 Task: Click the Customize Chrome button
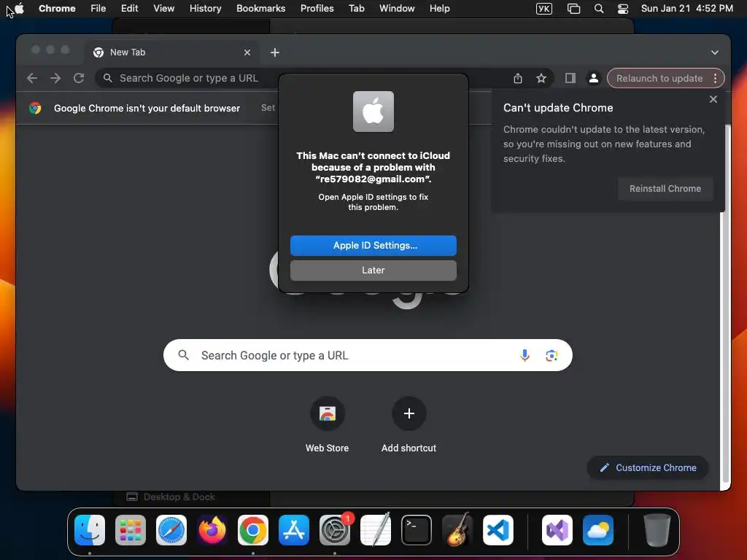648,467
